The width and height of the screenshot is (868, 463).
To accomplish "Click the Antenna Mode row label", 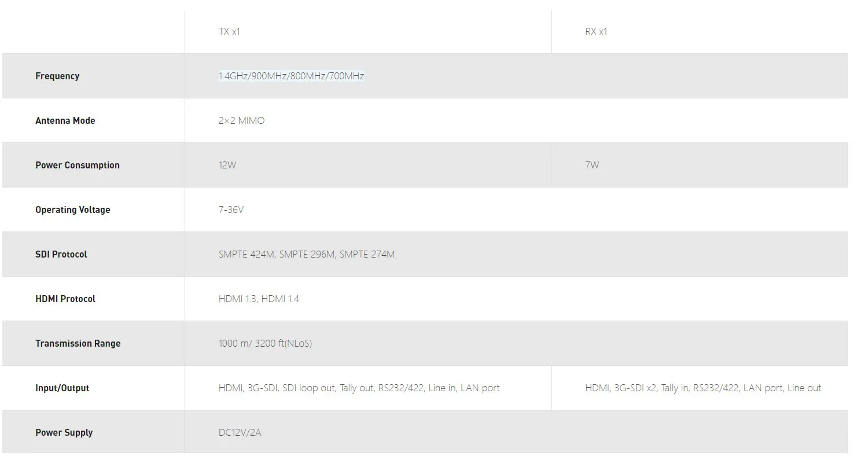I will tap(65, 120).
